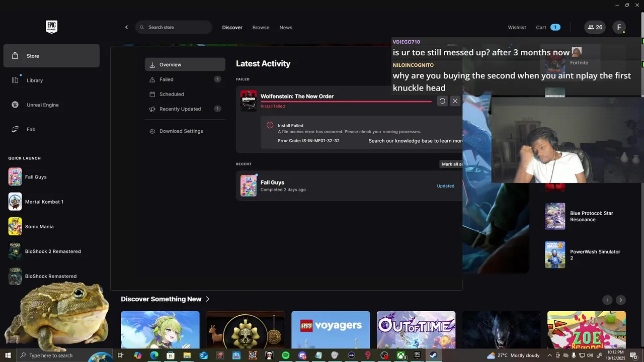The image size is (644, 362).
Task: Open Discord from the taskbar
Action: 302,355
